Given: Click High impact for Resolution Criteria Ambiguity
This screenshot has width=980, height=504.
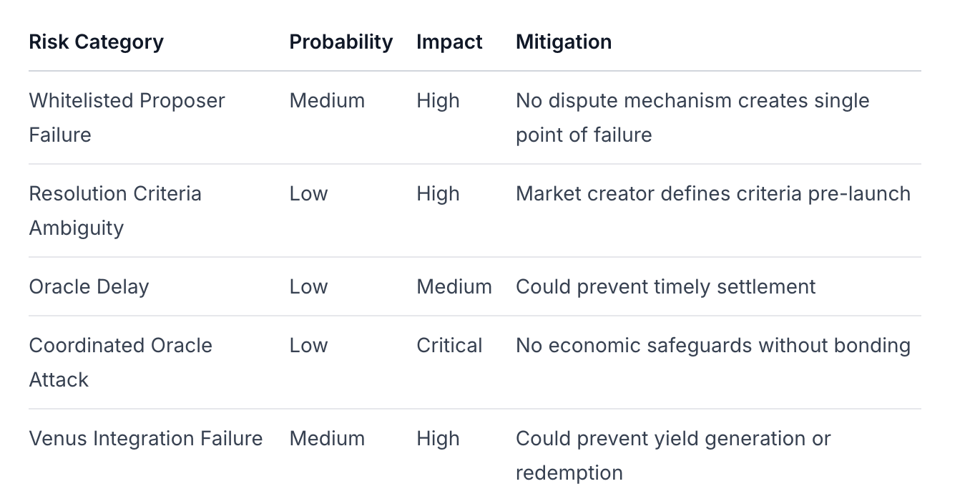Looking at the screenshot, I should 438,194.
